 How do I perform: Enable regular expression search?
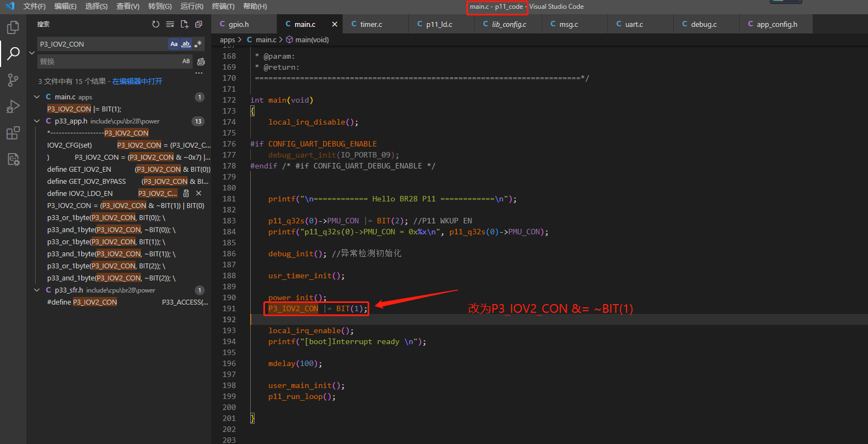click(x=198, y=44)
